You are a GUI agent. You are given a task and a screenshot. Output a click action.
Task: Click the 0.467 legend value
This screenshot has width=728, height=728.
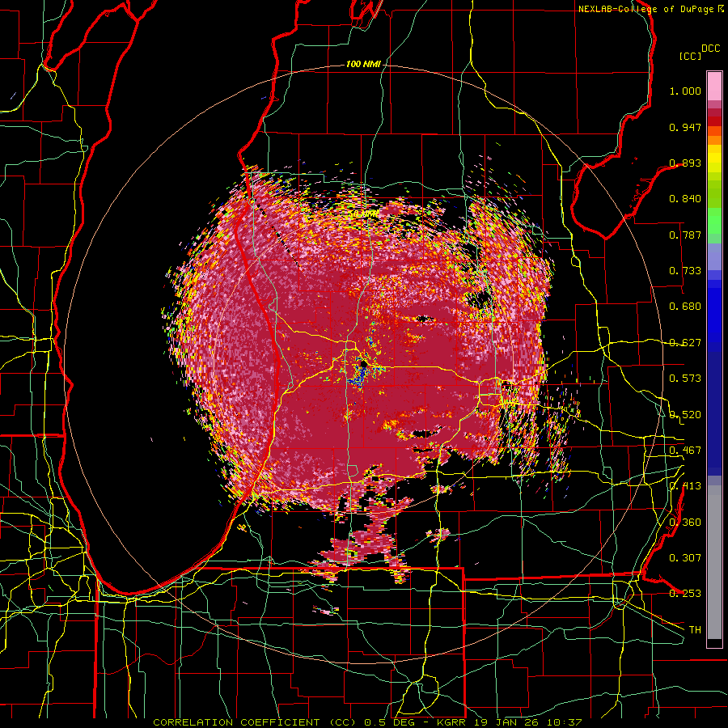point(685,451)
